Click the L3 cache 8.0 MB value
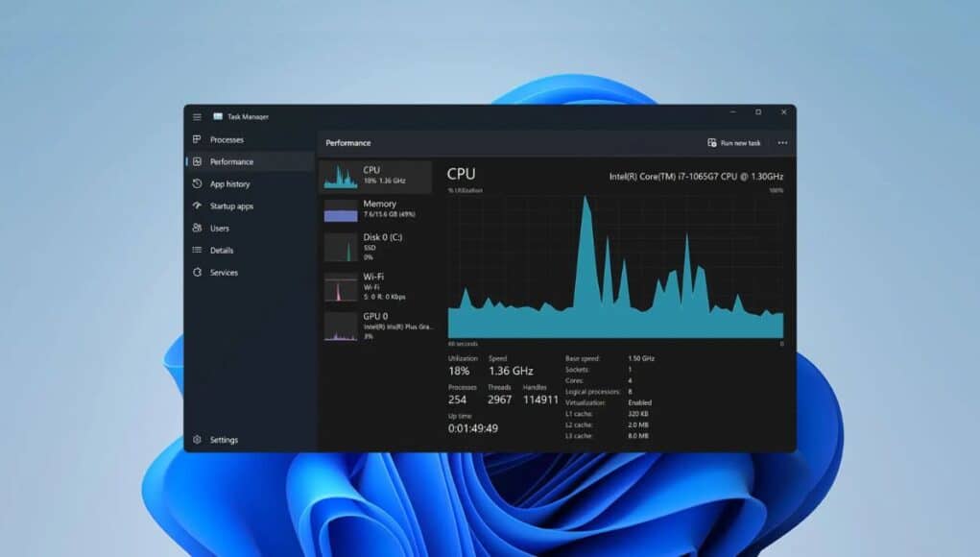 click(x=638, y=436)
